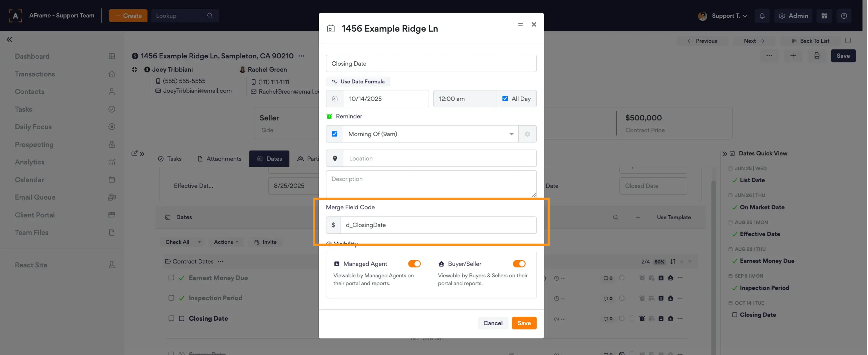The image size is (868, 355).
Task: Collapse the sidebar with double chevron
Action: (9, 40)
